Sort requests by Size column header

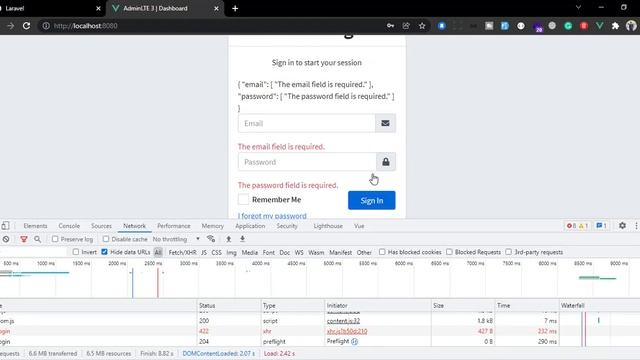462,305
